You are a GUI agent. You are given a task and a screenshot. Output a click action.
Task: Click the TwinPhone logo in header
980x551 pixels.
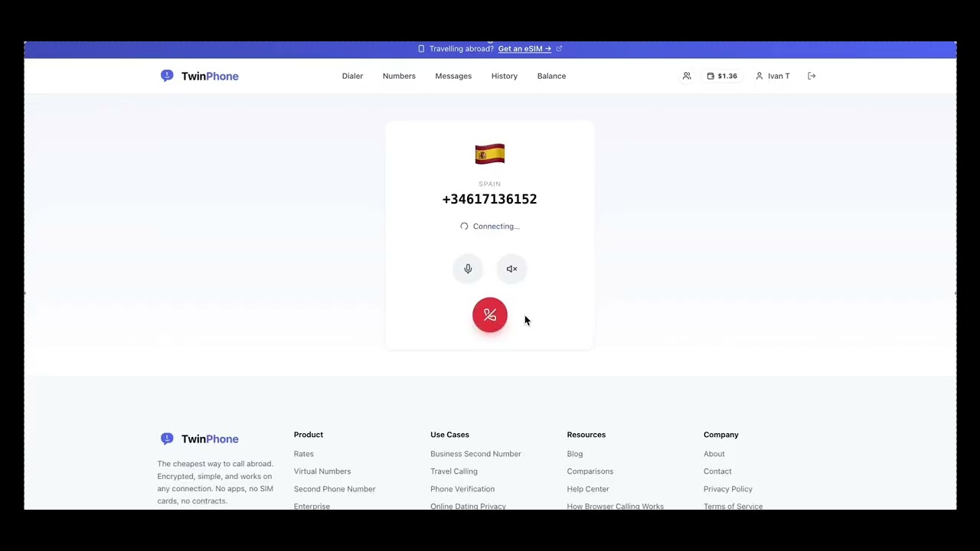click(x=199, y=76)
